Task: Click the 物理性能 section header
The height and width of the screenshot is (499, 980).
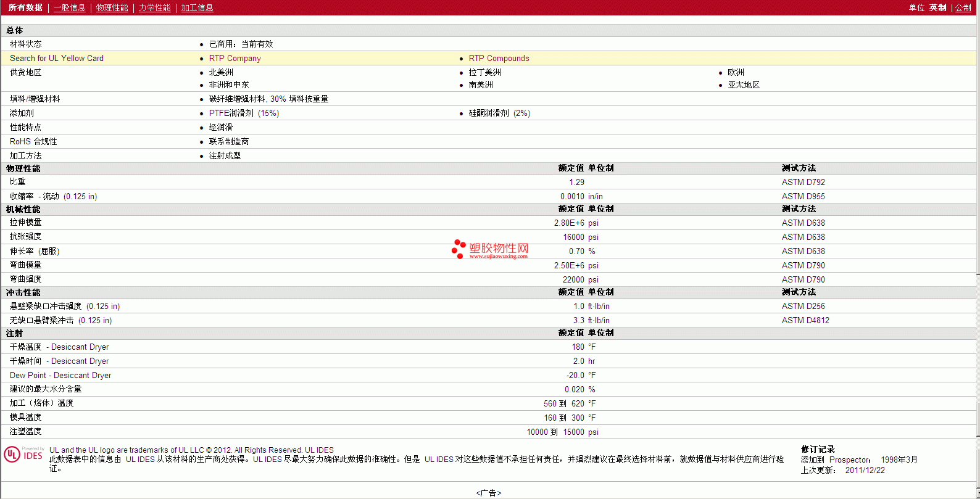Action: point(23,168)
